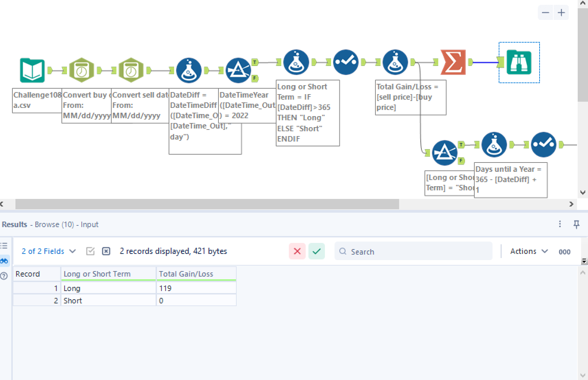Viewport: 588px width, 380px height.
Task: Click the Long or Short Term column header
Action: (x=109, y=274)
